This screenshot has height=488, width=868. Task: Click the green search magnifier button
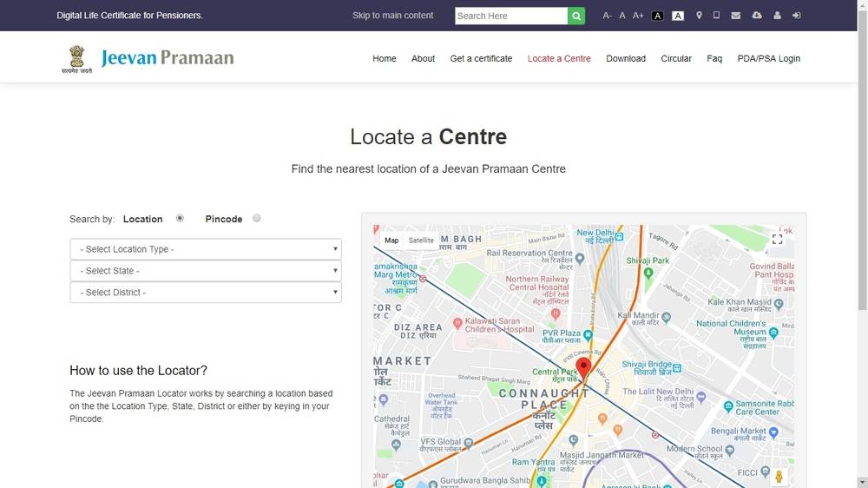(x=575, y=16)
